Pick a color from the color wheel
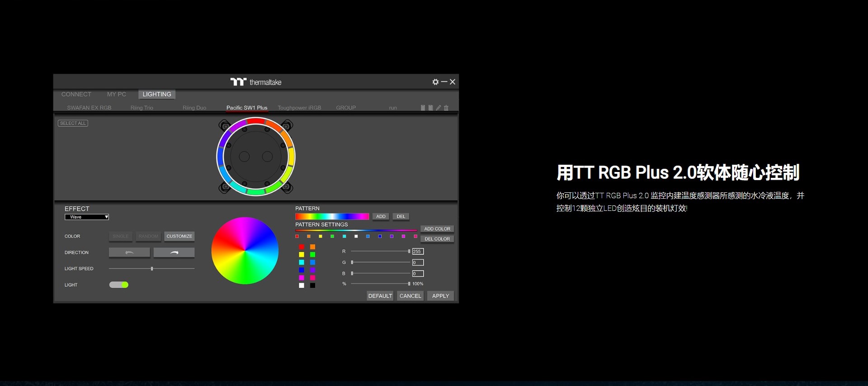This screenshot has height=386, width=868. [245, 251]
